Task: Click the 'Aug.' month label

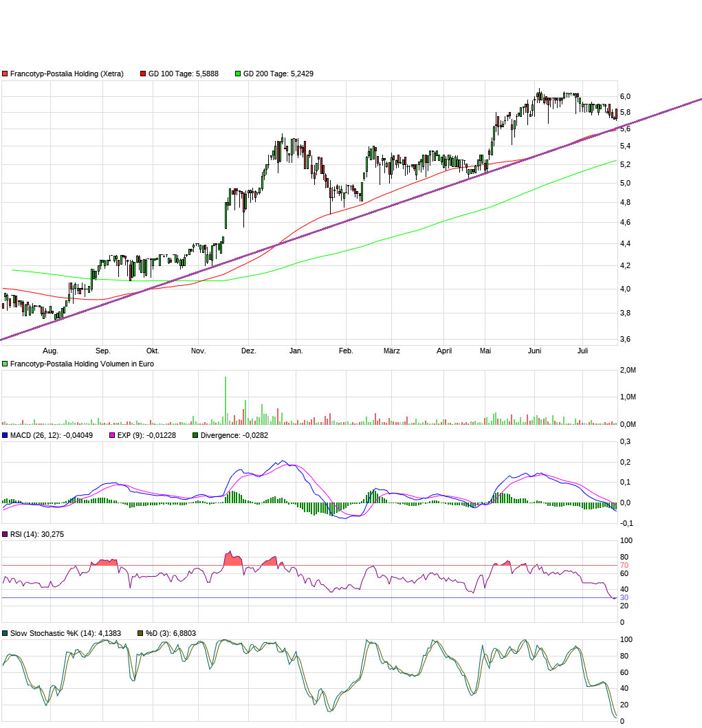Action: coord(51,351)
